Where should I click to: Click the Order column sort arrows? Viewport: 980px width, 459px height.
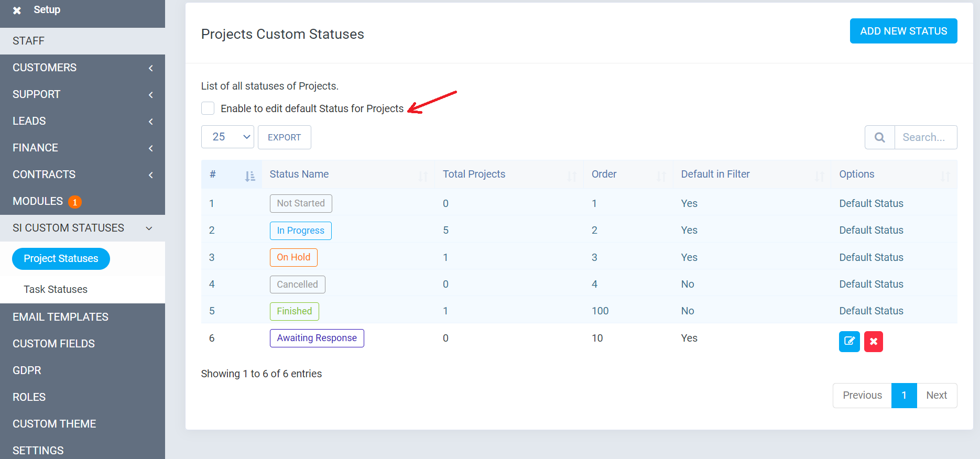661,176
